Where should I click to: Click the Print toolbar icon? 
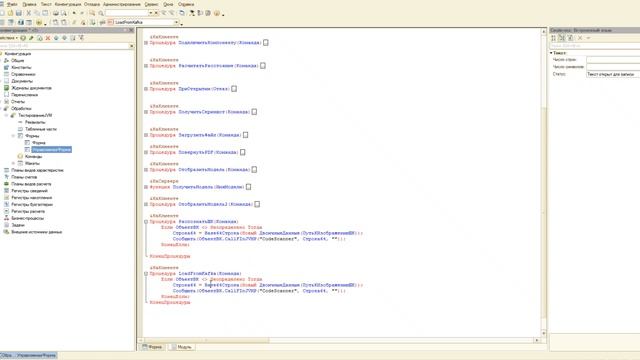click(x=56, y=13)
